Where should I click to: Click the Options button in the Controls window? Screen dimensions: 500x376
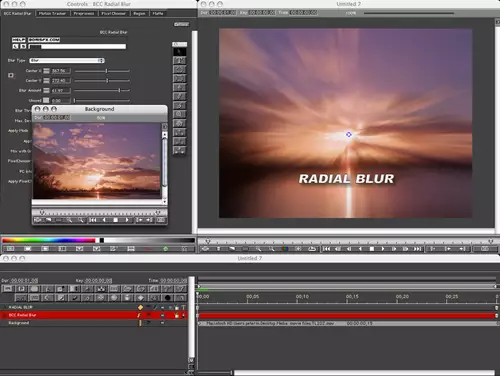(x=181, y=24)
